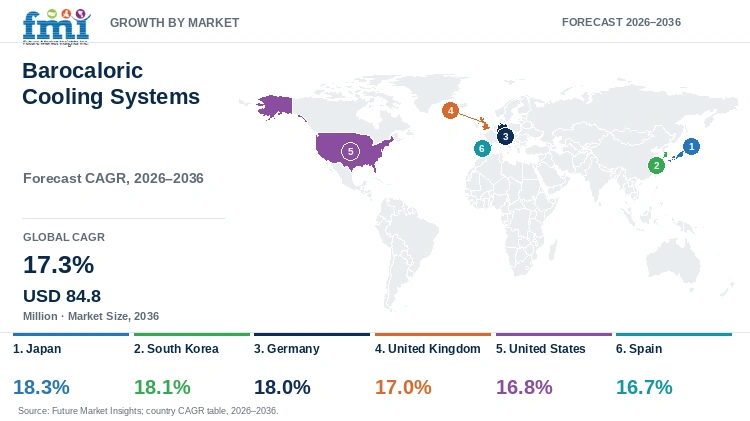Screen dimensions: 750x421
Task: Click the 'GROWTH BY MARKET' header text
Action: coord(175,22)
